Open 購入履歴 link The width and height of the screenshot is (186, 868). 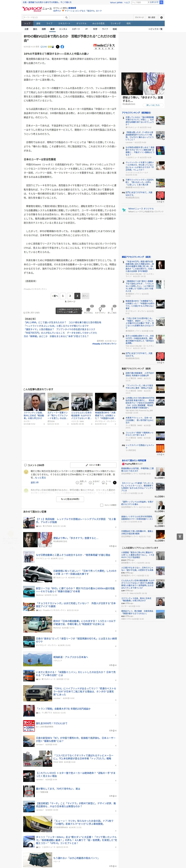click(152, 18)
